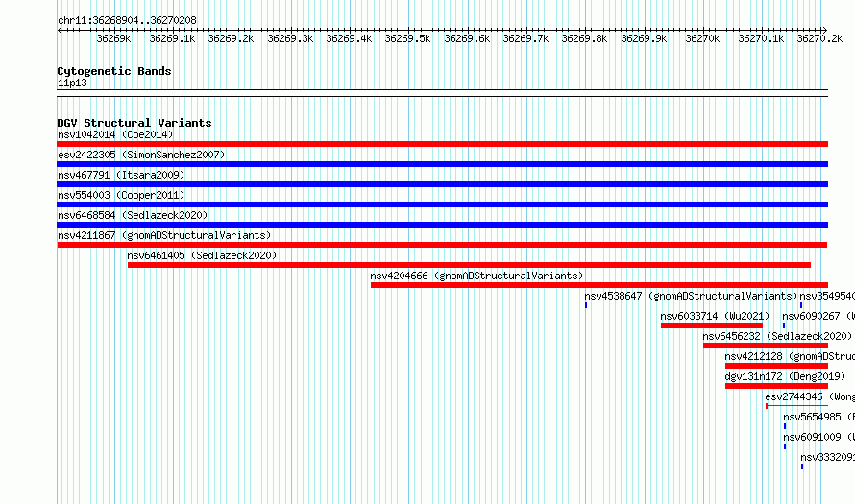The width and height of the screenshot is (855, 504).
Task: Click the ruler's right arrowhead
Action: (824, 31)
